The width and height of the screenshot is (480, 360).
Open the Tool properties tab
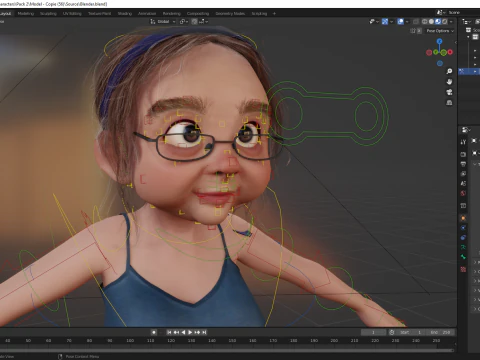(463, 142)
